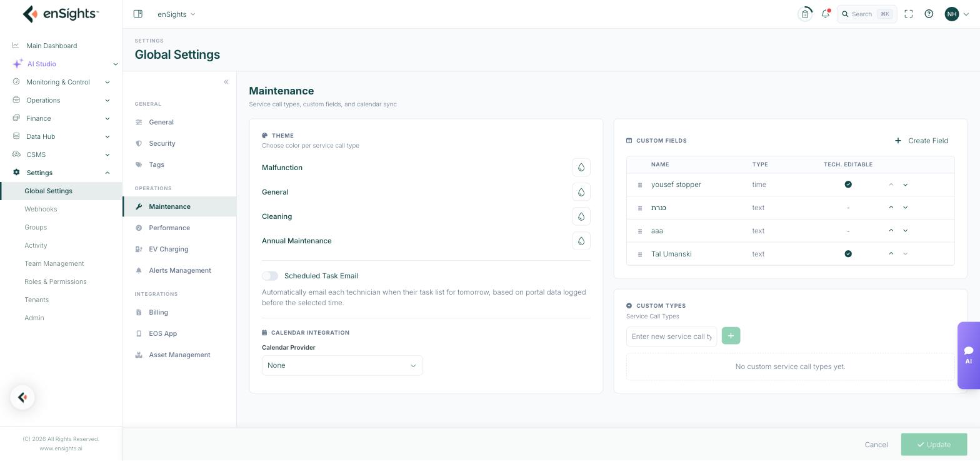Image resolution: width=980 pixels, height=461 pixels.
Task: Open the clipboard tasks icon
Action: point(805,14)
